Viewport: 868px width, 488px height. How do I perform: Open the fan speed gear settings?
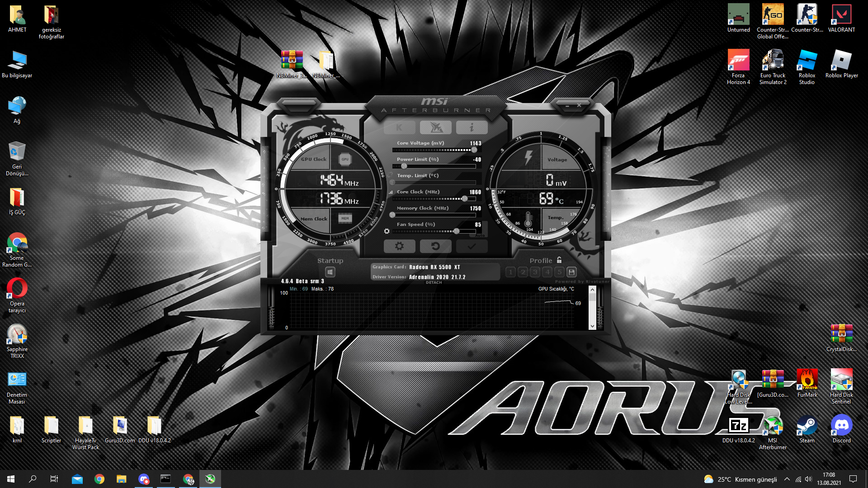click(x=387, y=231)
